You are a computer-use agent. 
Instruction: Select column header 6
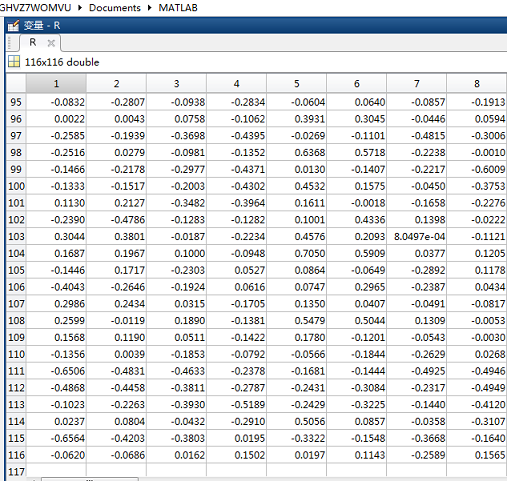tap(356, 83)
